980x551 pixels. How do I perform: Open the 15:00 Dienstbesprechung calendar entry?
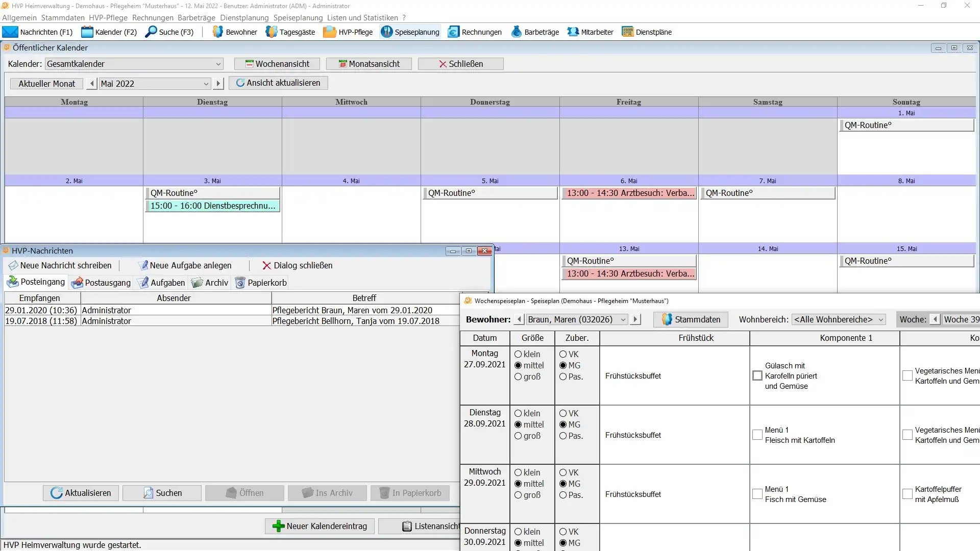[x=212, y=206]
